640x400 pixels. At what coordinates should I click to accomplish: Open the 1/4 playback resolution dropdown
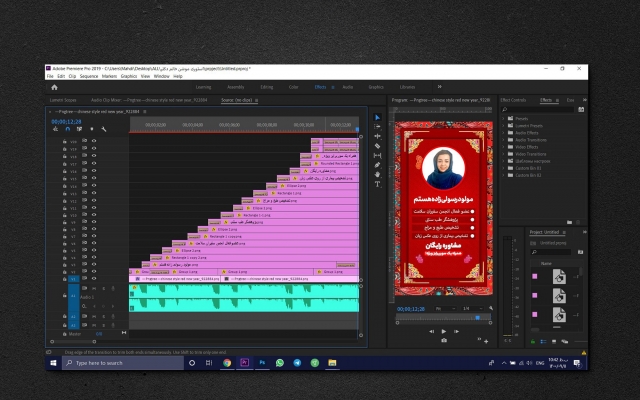(473, 309)
